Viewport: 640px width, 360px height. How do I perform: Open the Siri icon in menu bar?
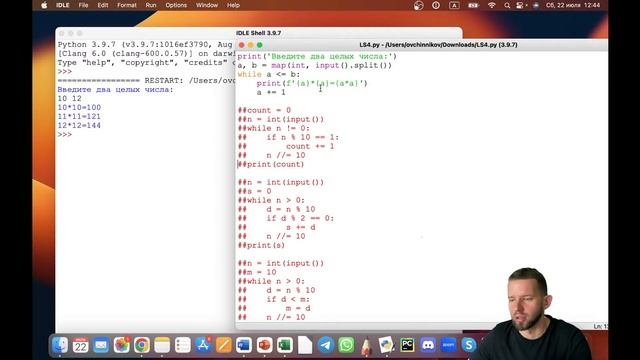point(536,5)
